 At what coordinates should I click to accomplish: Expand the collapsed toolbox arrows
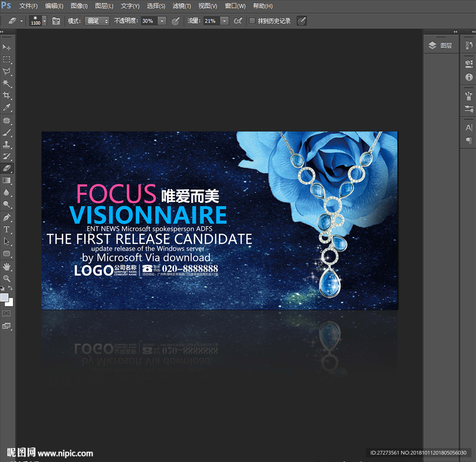coord(2,32)
